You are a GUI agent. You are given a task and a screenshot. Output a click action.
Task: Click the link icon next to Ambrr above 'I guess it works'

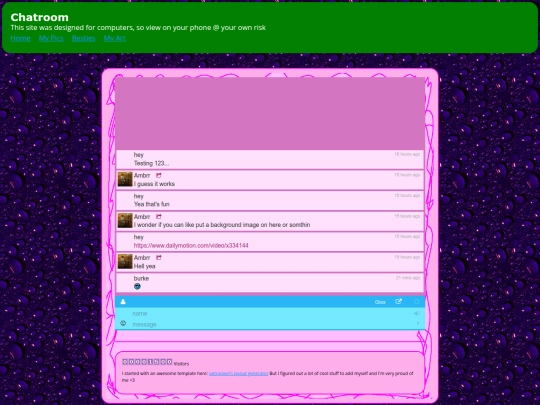[x=158, y=175]
